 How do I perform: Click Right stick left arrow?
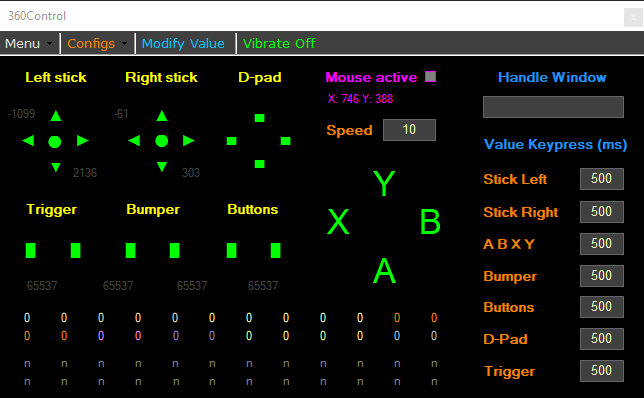pos(134,141)
